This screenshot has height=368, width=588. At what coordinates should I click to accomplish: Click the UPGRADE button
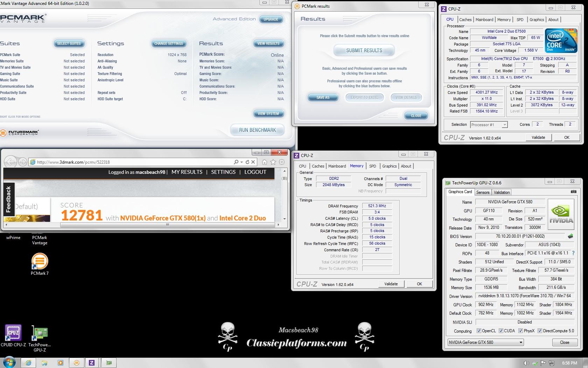(x=271, y=19)
